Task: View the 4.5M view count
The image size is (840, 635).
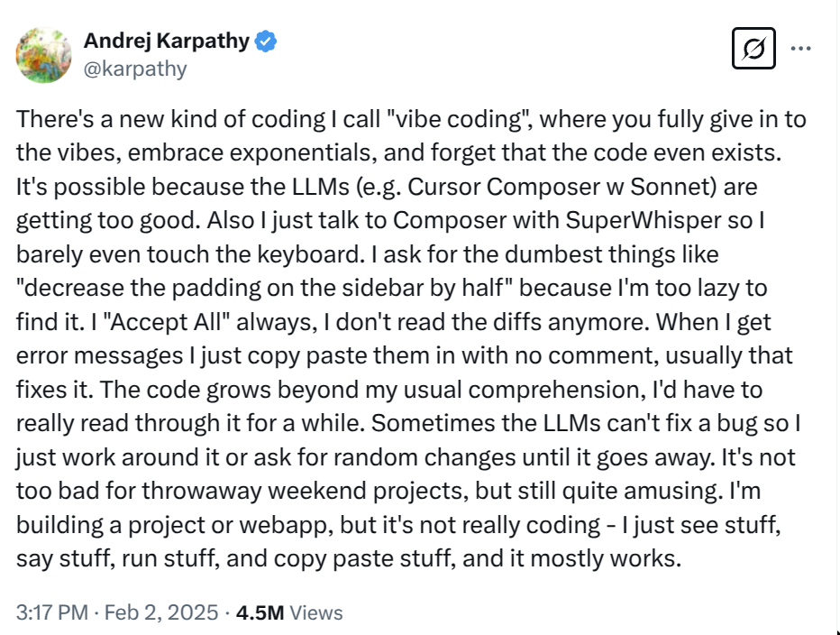Action: 260,612
